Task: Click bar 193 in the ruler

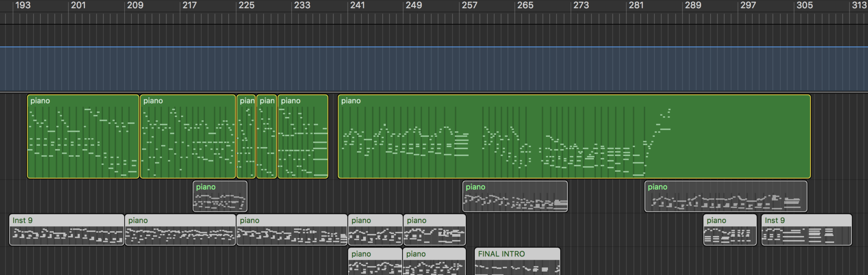Action: pos(23,6)
